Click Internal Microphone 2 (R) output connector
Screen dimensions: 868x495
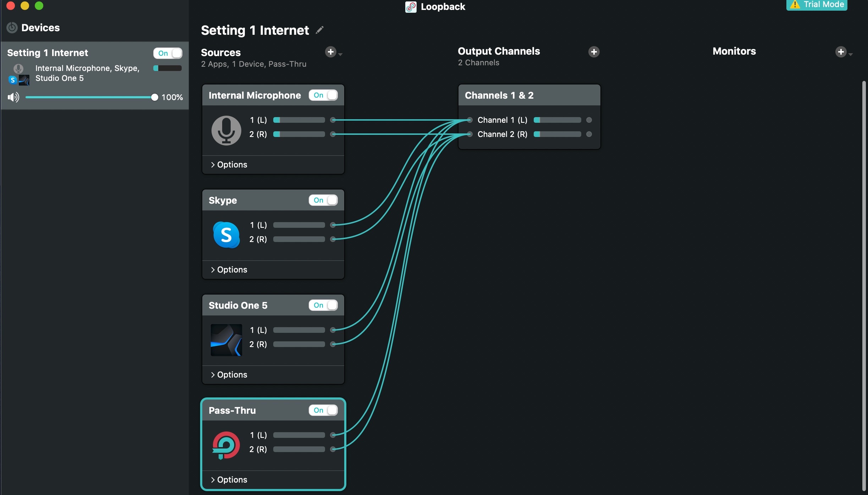pos(333,134)
